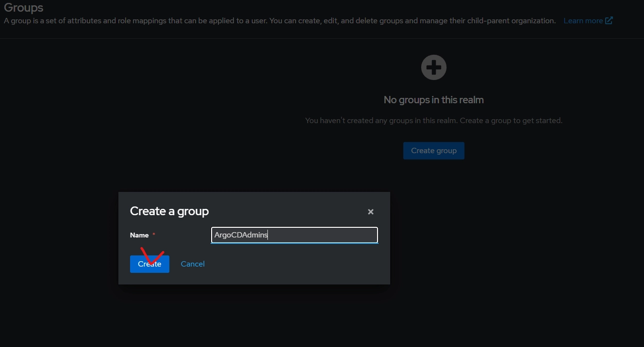Screen dimensions: 644x347
Task: Click the Groups page heading
Action: point(23,8)
